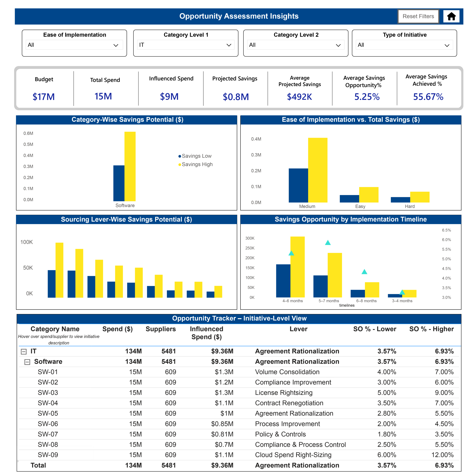Click the 5–7 months triangle marker

click(328, 243)
